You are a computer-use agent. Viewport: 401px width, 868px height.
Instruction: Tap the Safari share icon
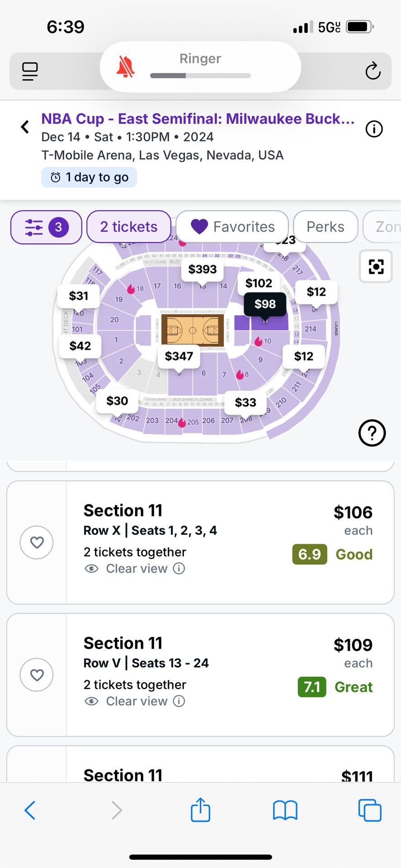pyautogui.click(x=200, y=810)
